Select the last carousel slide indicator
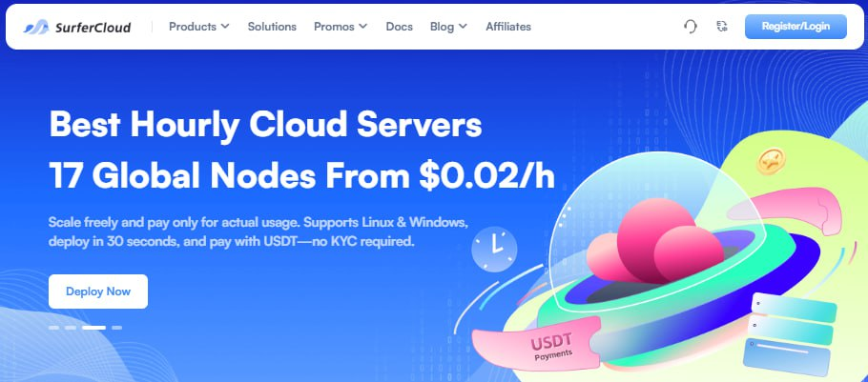This screenshot has height=382, width=868. click(116, 328)
